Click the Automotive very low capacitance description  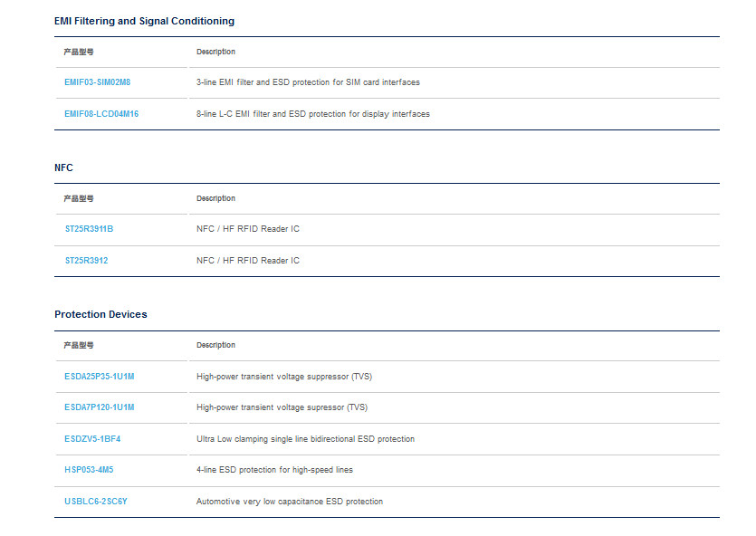[290, 502]
